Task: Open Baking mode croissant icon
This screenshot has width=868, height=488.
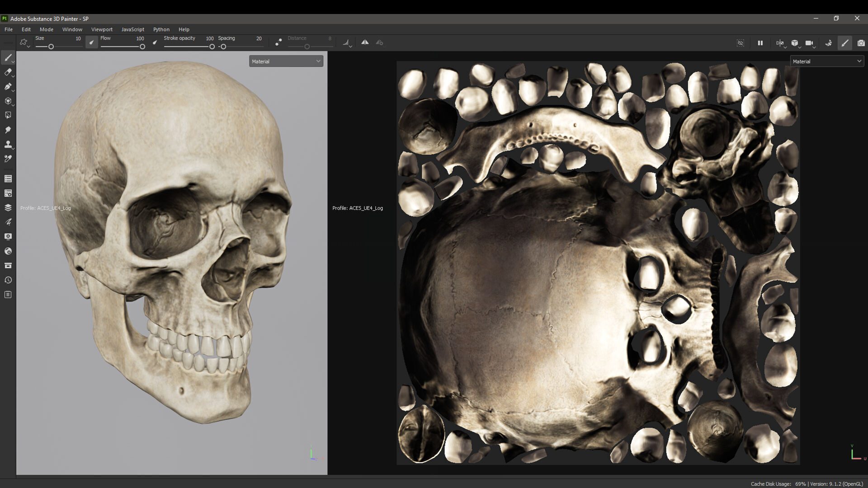Action: click(x=828, y=43)
